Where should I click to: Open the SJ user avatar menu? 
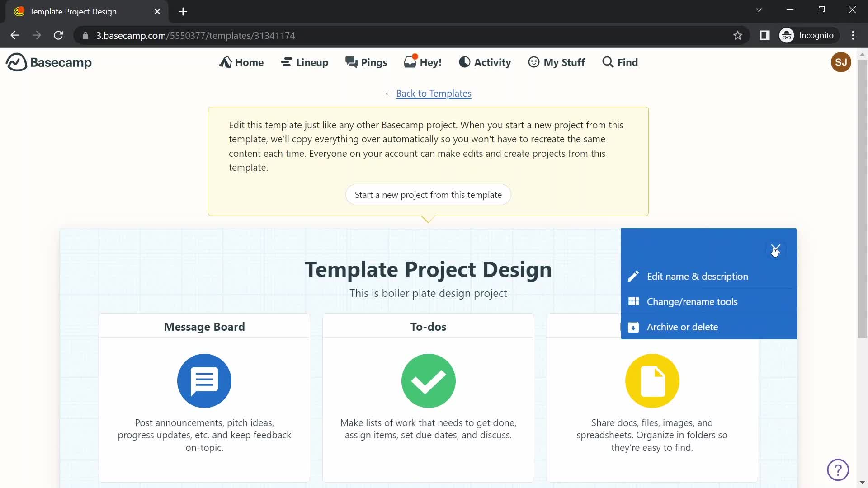tap(841, 62)
